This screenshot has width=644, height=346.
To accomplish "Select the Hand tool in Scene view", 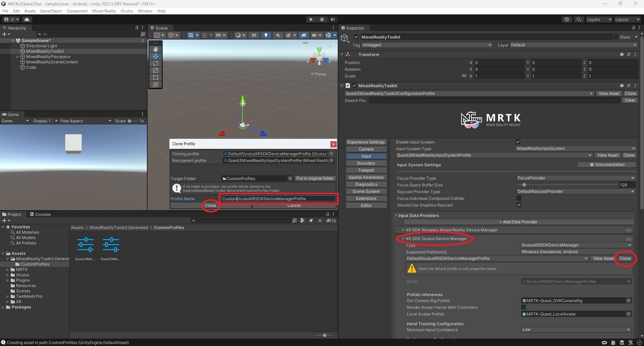I will [x=156, y=49].
